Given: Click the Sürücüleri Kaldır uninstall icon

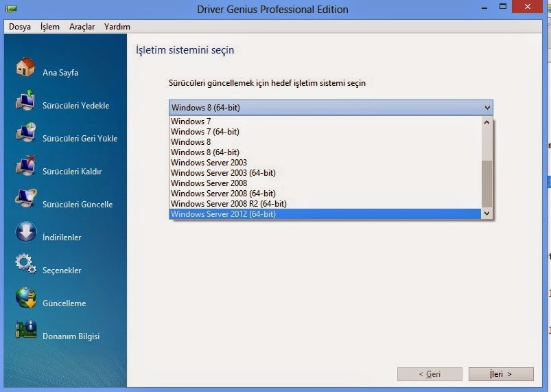Looking at the screenshot, I should (x=25, y=165).
